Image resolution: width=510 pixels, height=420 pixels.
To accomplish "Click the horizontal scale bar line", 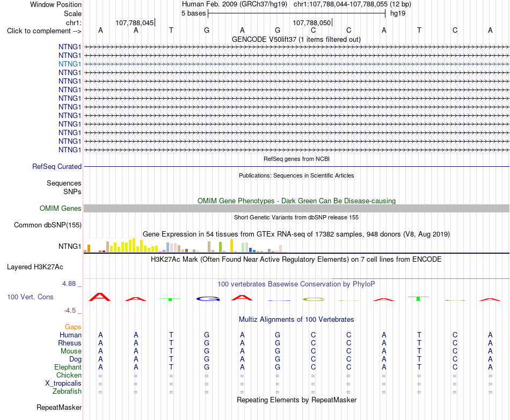I will [x=297, y=13].
